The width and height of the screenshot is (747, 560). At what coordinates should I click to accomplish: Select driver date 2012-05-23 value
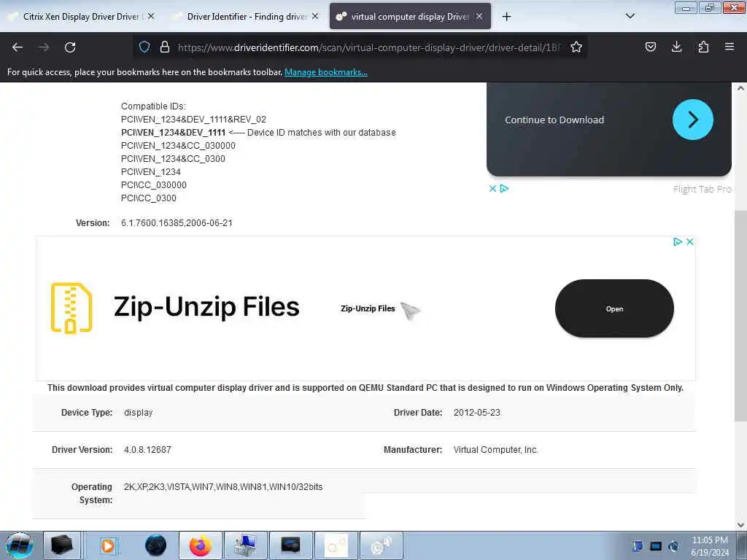pos(477,413)
